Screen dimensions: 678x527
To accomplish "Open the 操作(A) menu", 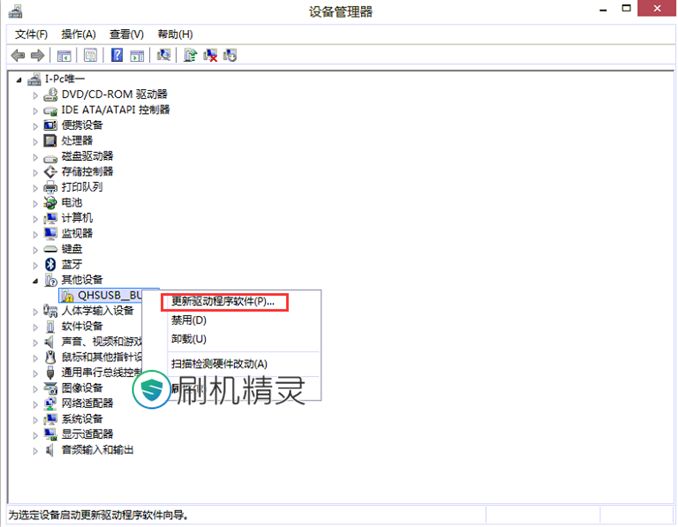I will tap(78, 34).
